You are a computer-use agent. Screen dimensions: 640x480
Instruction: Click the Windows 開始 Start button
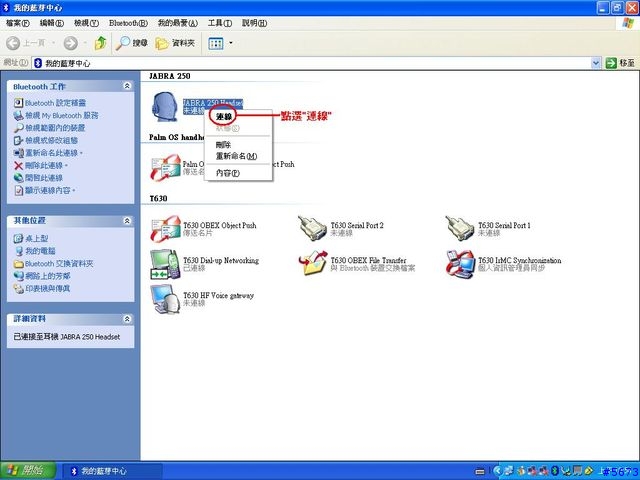28,471
